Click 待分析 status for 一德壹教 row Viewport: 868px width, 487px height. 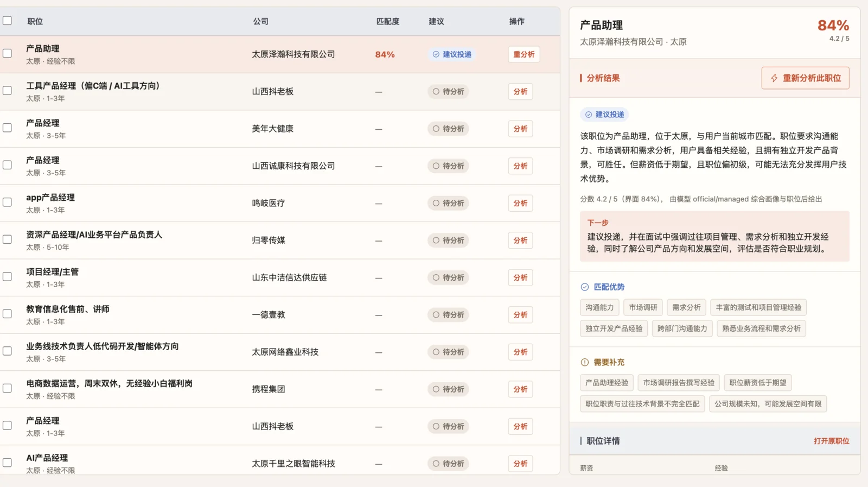pyautogui.click(x=448, y=315)
